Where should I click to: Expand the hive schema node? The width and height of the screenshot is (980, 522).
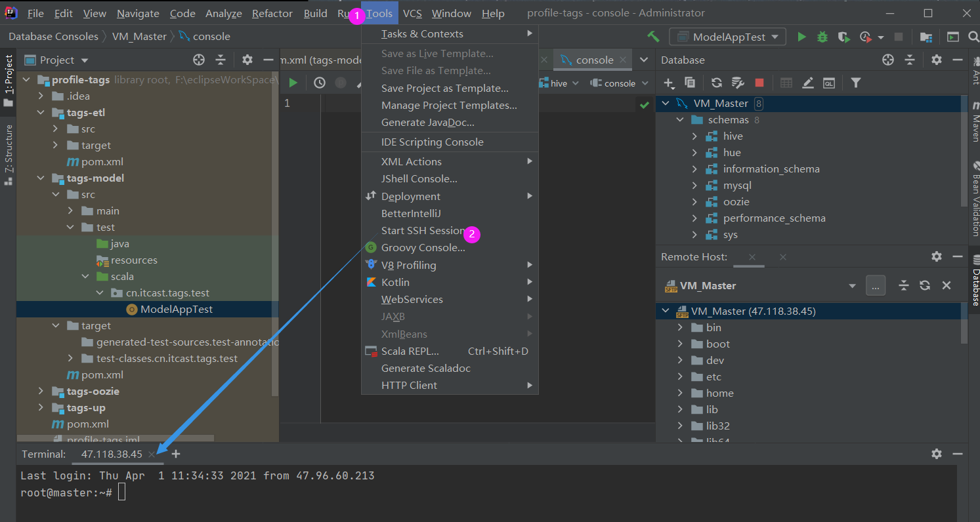point(694,136)
